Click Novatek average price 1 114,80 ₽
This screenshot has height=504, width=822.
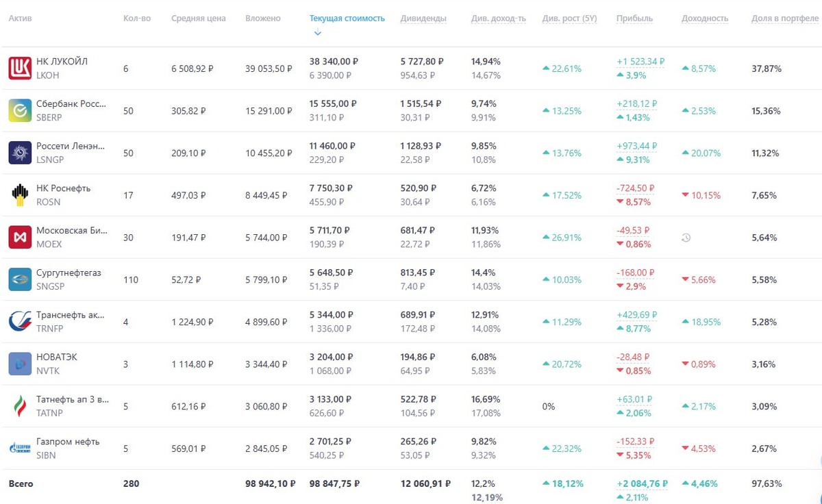tap(192, 364)
